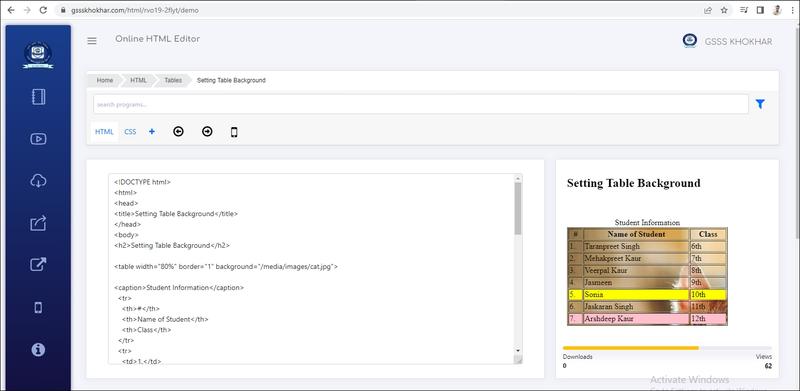This screenshot has width=800, height=391.
Task: Go to next program with right arrow
Action: click(207, 132)
